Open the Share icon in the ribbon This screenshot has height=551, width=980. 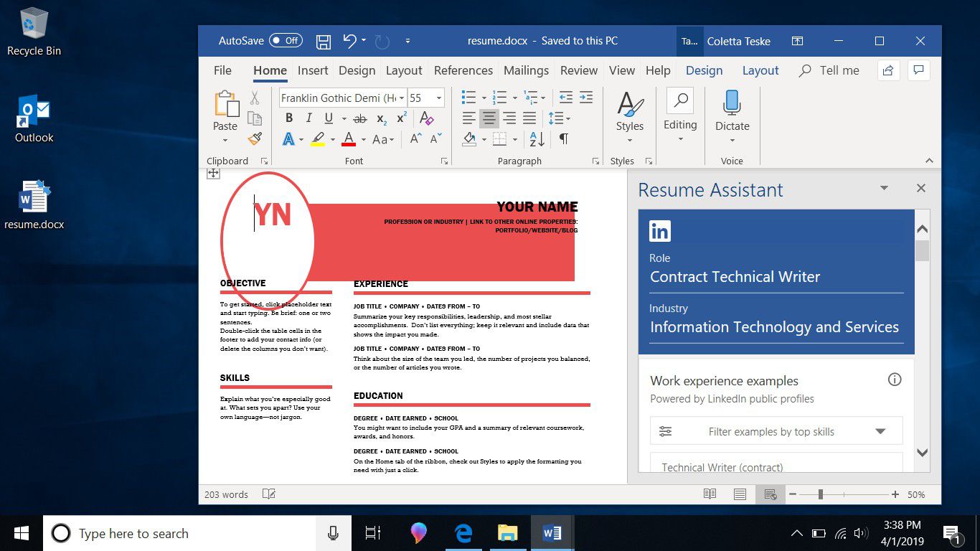tap(888, 70)
